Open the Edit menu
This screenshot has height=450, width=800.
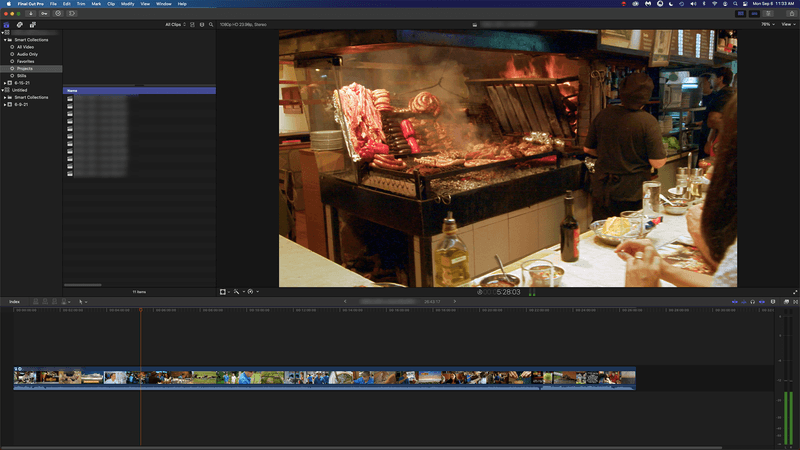click(x=67, y=4)
